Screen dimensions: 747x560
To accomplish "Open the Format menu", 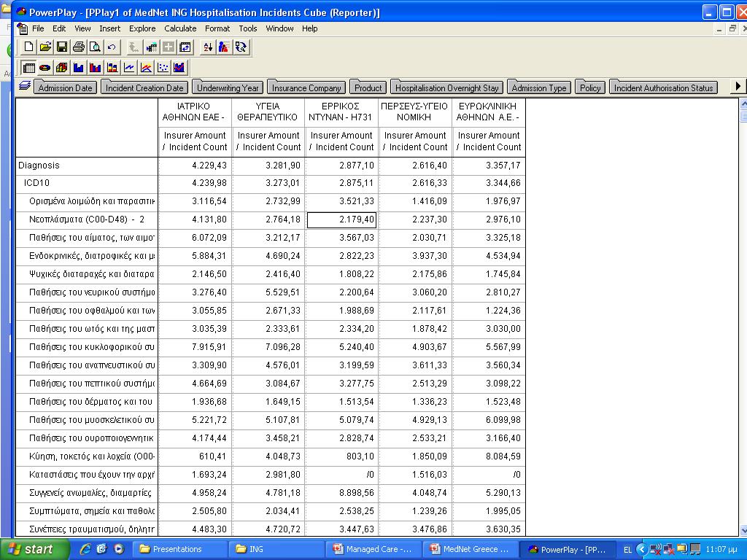I will tap(217, 28).
